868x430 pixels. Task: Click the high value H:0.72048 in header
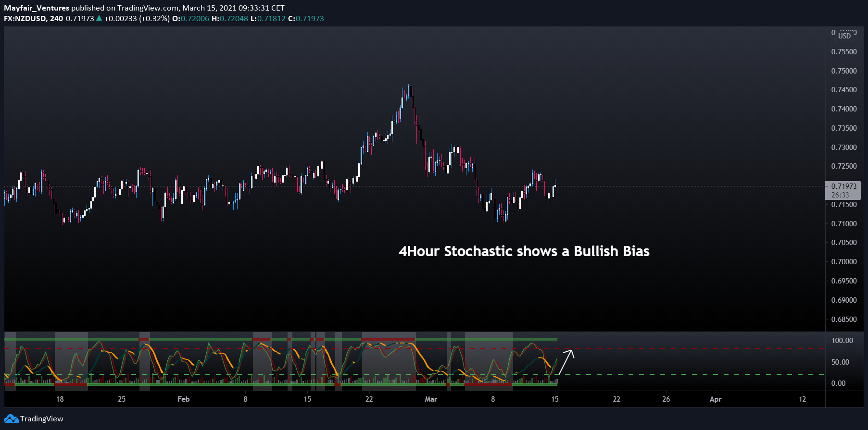[x=230, y=19]
